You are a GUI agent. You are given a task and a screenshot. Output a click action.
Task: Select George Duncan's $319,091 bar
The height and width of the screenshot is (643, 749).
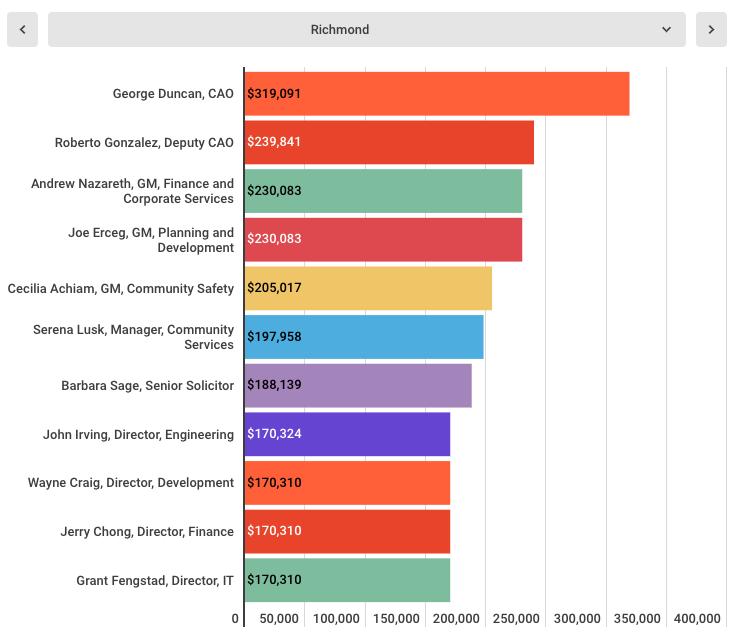(x=436, y=94)
